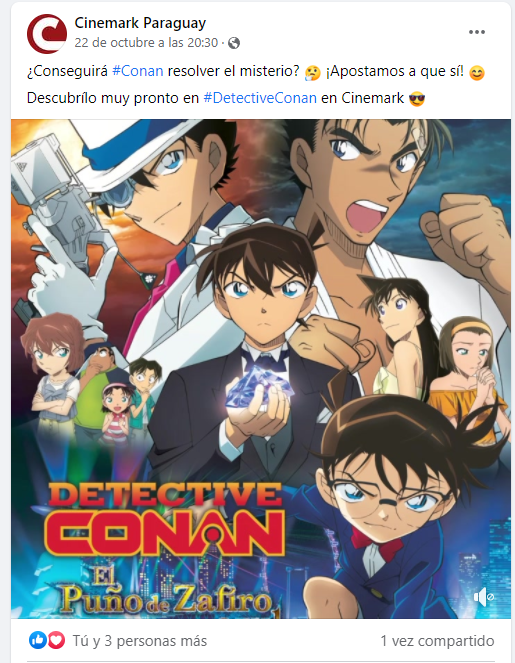Image resolution: width=515 pixels, height=663 pixels.
Task: Open the post options three-dot menu
Action: coord(477,32)
